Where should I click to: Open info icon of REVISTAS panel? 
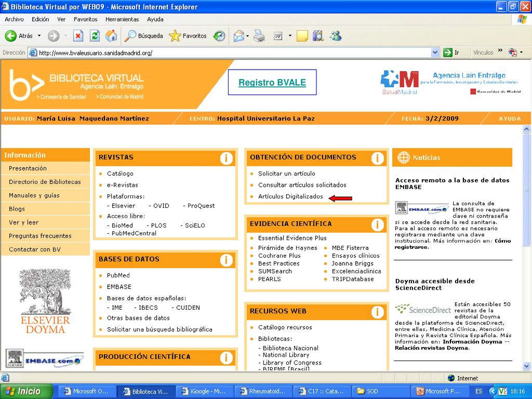[x=227, y=158]
